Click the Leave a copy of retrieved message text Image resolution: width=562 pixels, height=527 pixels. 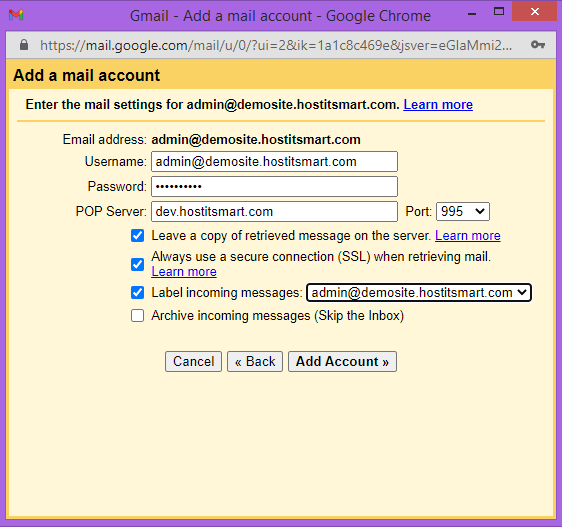(291, 236)
